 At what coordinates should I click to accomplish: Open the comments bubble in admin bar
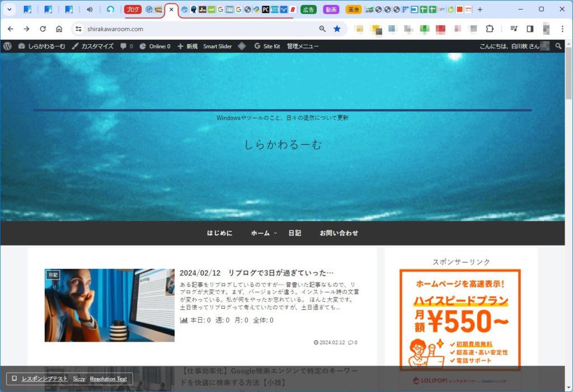coord(126,46)
